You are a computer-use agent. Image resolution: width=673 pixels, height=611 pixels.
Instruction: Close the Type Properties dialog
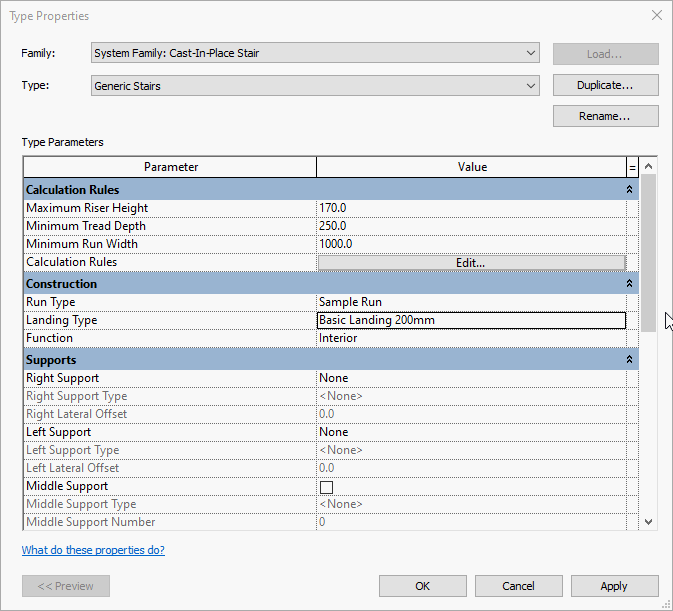coord(657,15)
